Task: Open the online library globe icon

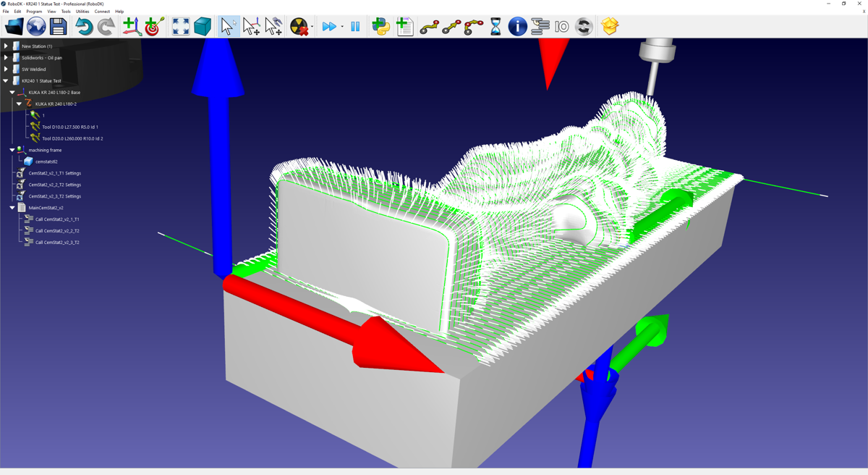Action: (36, 27)
